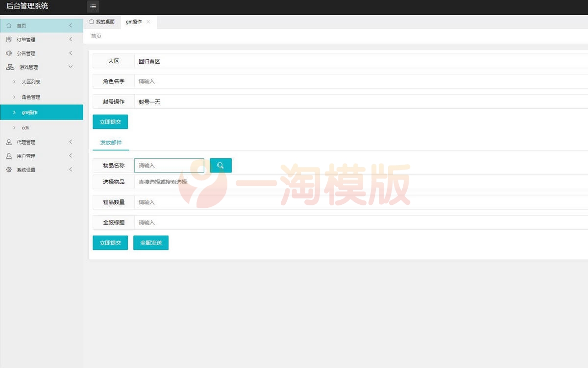The height and width of the screenshot is (368, 588).
Task: Expand the 公告管理 chevron arrow
Action: (71, 53)
